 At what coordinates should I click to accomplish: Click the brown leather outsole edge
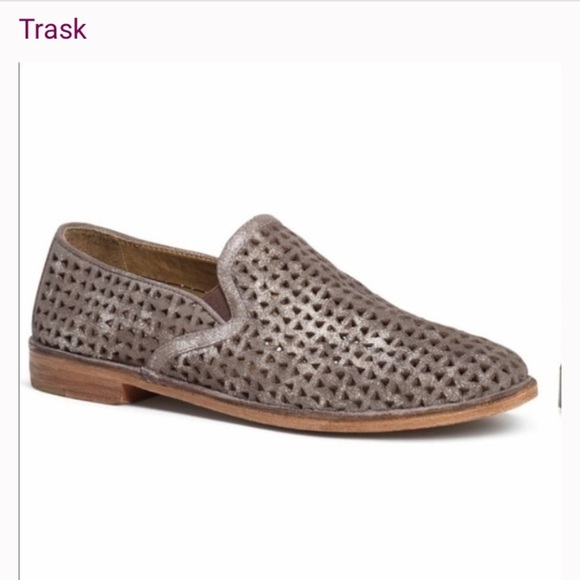(x=333, y=412)
